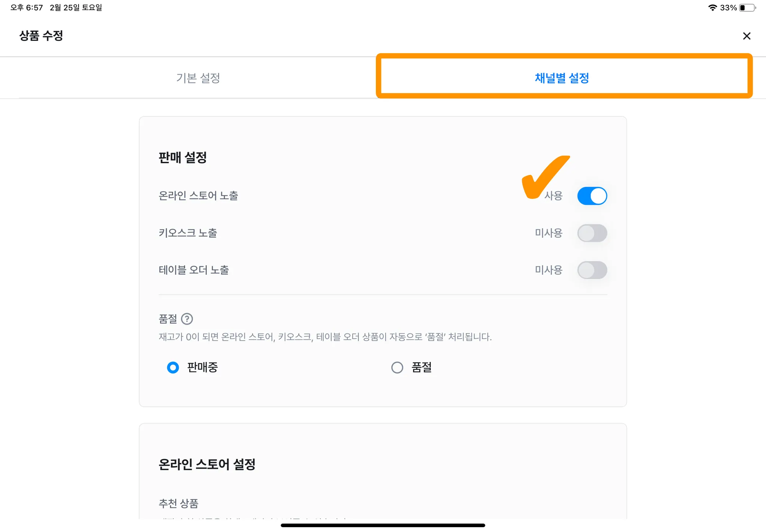The image size is (766, 532).
Task: Tap the 키오스크 노출 label
Action: tap(188, 233)
